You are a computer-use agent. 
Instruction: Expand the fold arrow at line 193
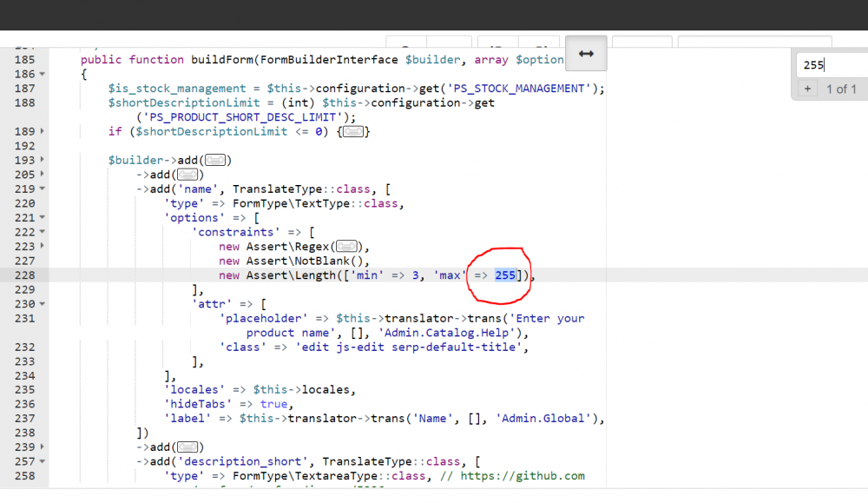(42, 160)
